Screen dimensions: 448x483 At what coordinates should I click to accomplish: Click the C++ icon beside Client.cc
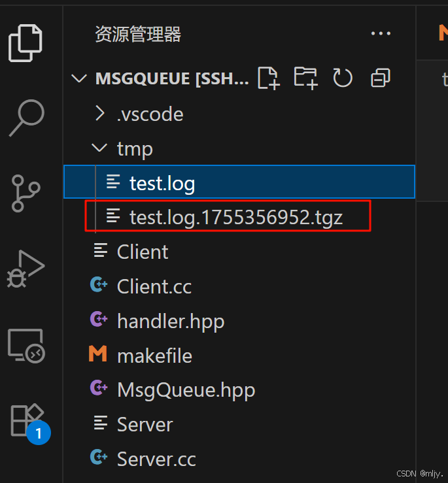pyautogui.click(x=99, y=284)
